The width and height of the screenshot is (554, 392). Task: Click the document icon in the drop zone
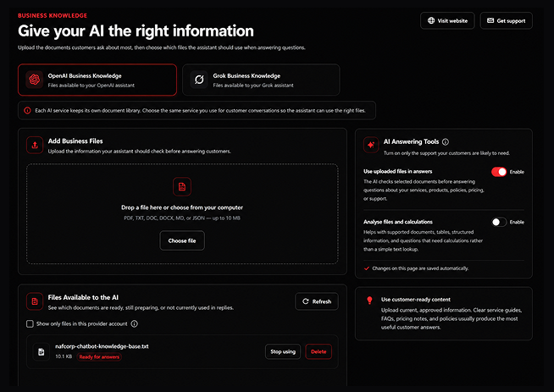[182, 186]
